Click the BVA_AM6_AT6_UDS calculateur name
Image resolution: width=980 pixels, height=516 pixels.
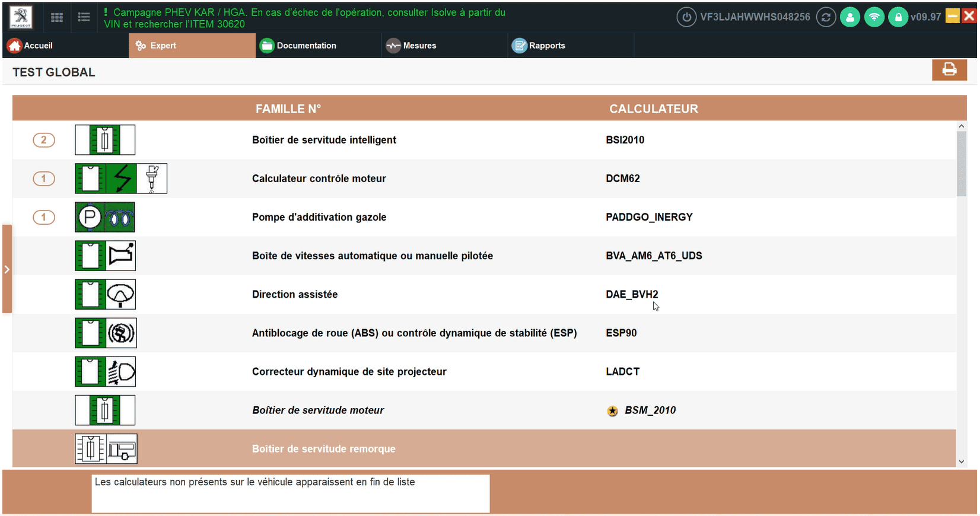[x=654, y=256]
